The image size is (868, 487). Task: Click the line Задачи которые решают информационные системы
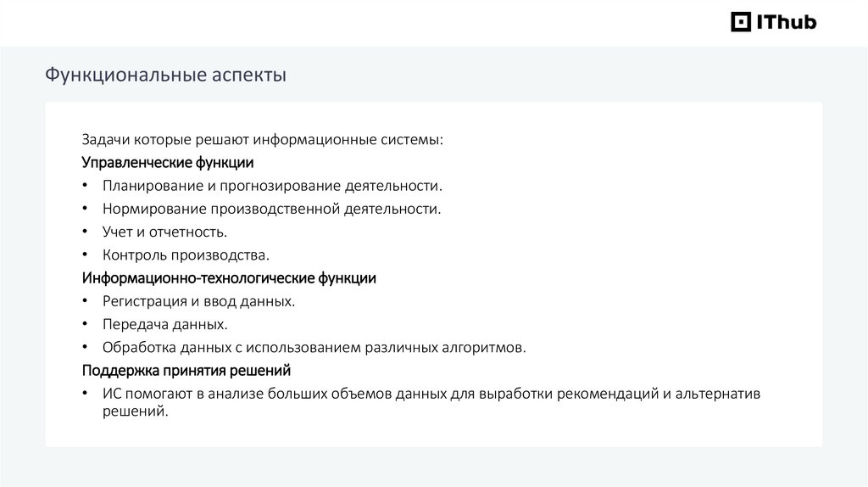point(262,139)
